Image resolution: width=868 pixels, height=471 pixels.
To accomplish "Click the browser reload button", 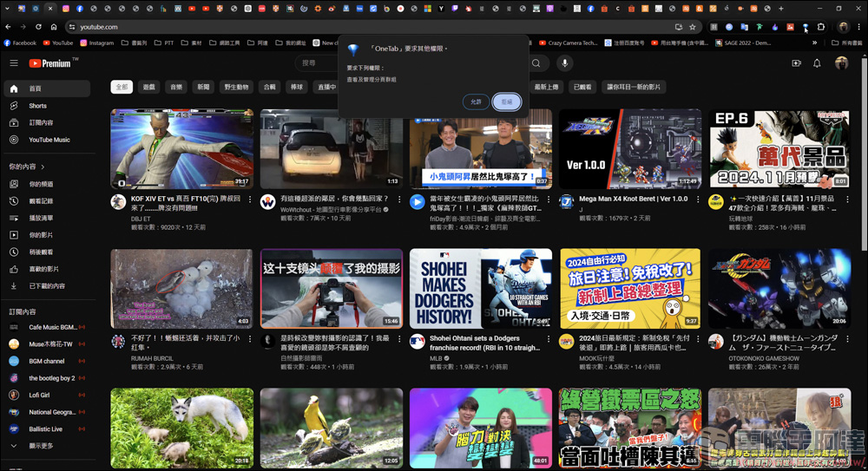I will (38, 27).
